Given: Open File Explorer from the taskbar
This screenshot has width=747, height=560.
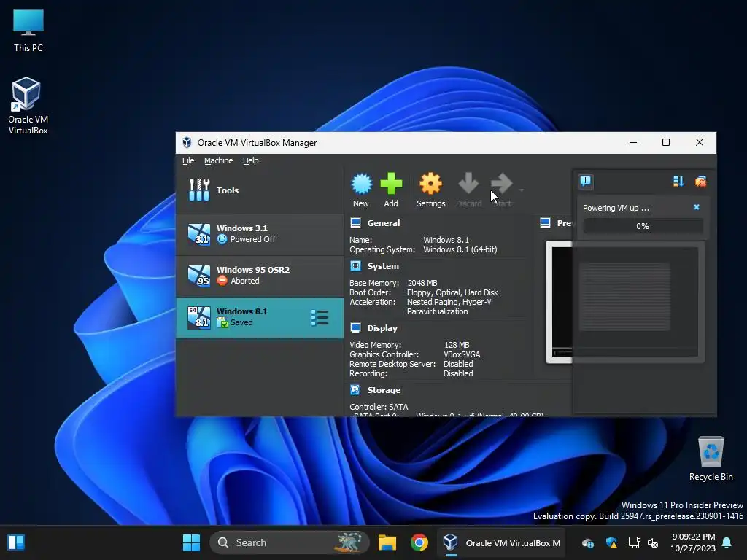Looking at the screenshot, I should 387,542.
